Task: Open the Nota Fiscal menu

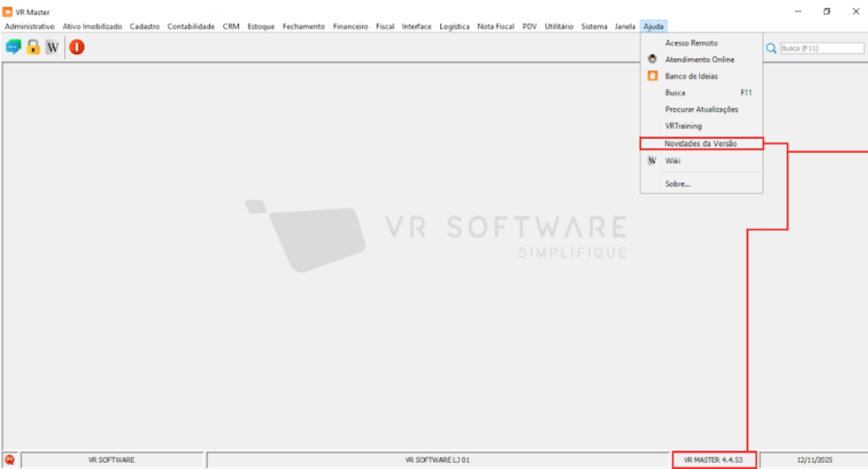Action: (x=497, y=26)
